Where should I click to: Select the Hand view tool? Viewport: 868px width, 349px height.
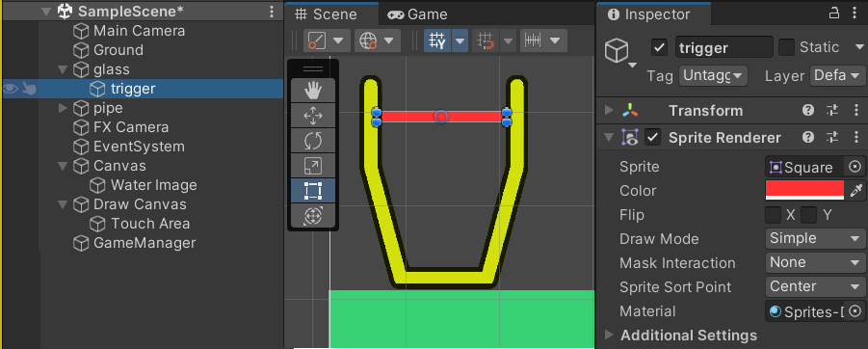point(313,91)
